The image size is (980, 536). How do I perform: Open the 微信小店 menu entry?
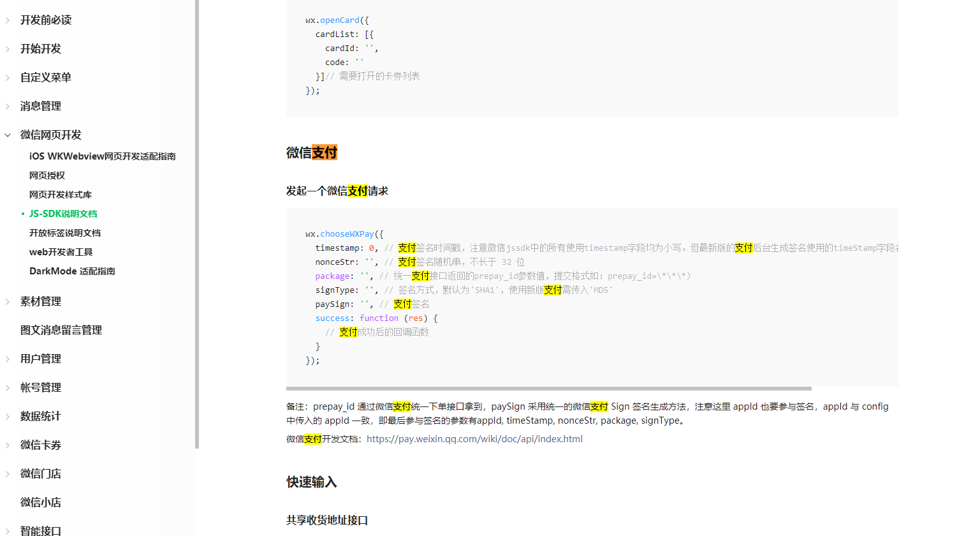coord(41,502)
